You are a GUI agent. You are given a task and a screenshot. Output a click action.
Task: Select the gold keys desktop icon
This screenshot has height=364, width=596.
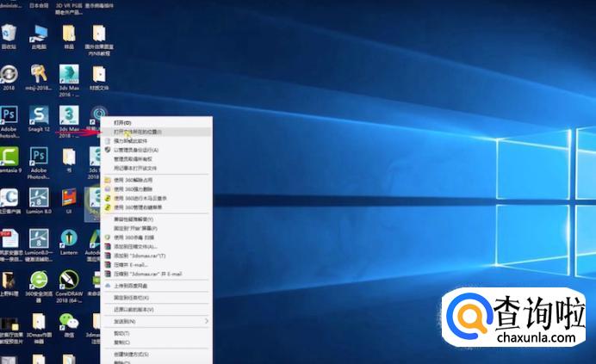39,77
